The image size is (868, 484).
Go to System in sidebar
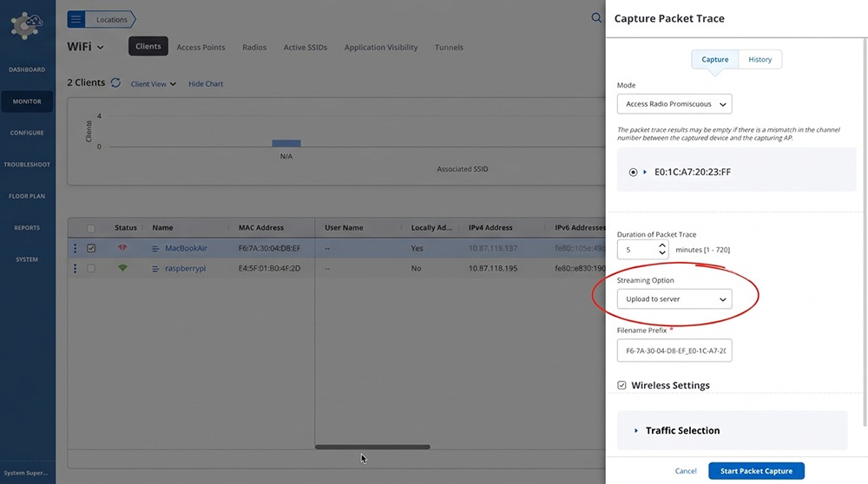tap(27, 259)
